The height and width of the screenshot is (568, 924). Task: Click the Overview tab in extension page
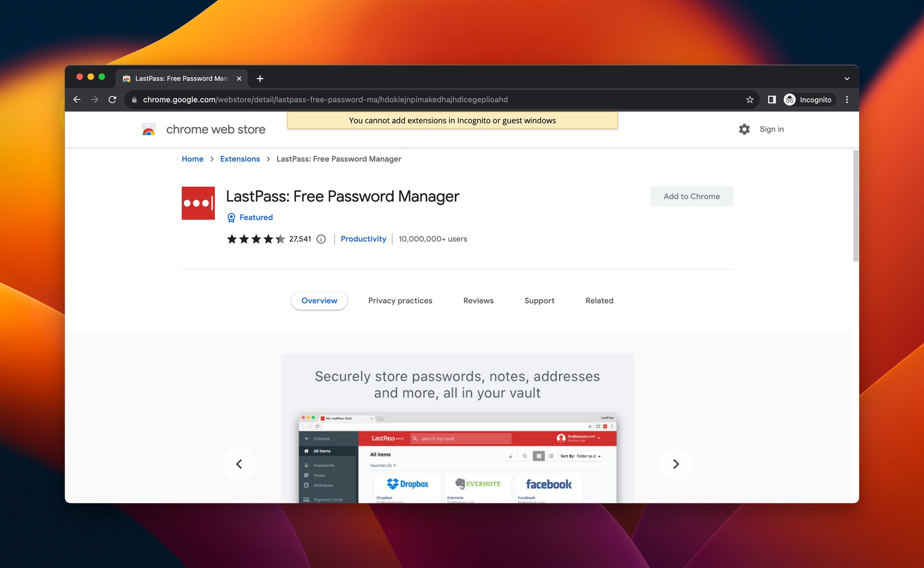pos(319,300)
